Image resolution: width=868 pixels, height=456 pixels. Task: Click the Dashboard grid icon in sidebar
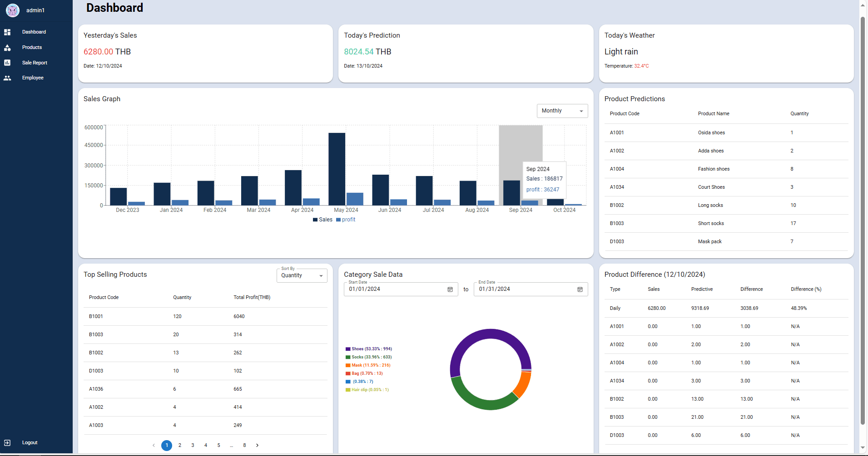pyautogui.click(x=7, y=32)
